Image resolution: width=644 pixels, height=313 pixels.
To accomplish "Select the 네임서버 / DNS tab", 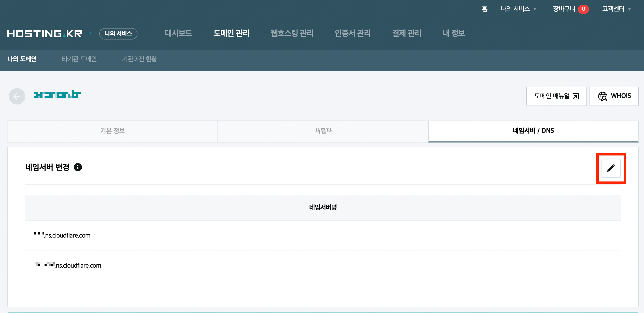I will [x=533, y=131].
